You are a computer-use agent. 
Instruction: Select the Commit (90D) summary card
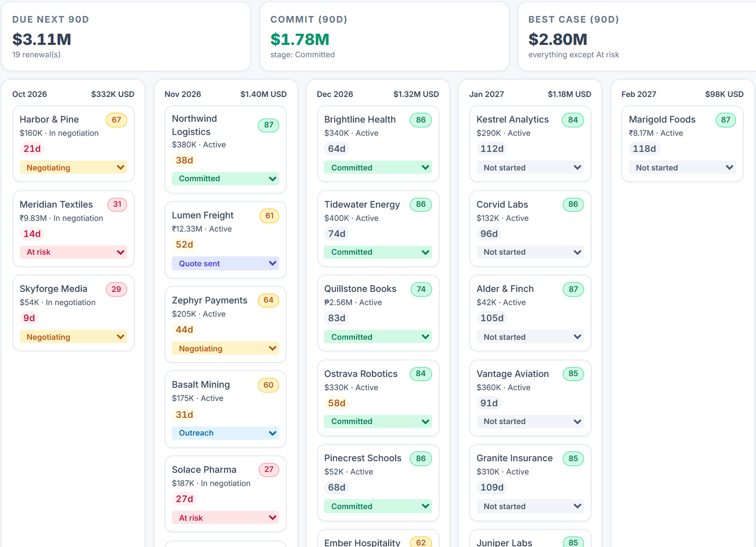pos(385,36)
